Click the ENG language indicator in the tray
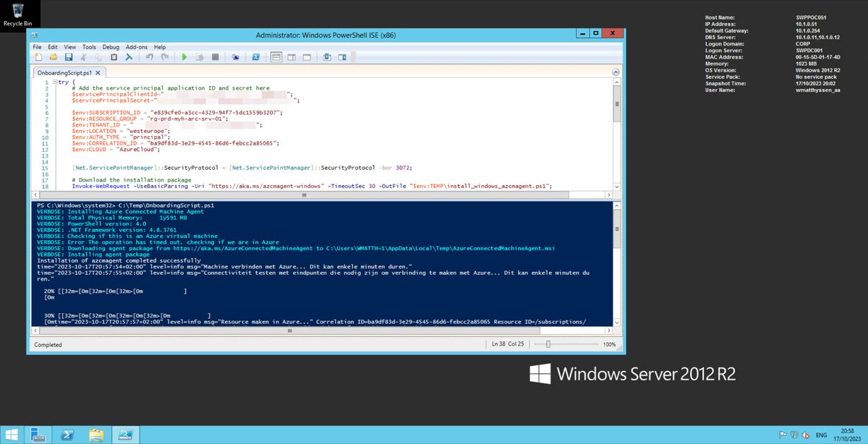Screen dimensions: 868x444 click(822, 435)
